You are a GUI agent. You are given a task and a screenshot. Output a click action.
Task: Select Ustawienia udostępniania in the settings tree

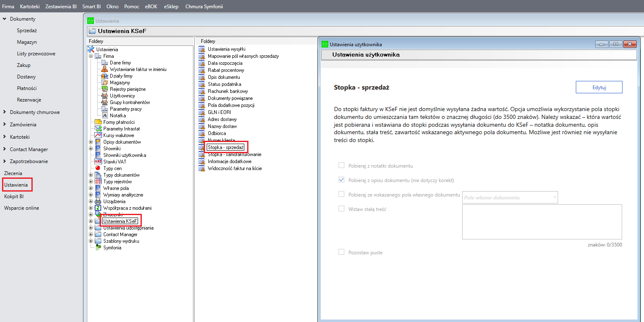click(x=128, y=228)
